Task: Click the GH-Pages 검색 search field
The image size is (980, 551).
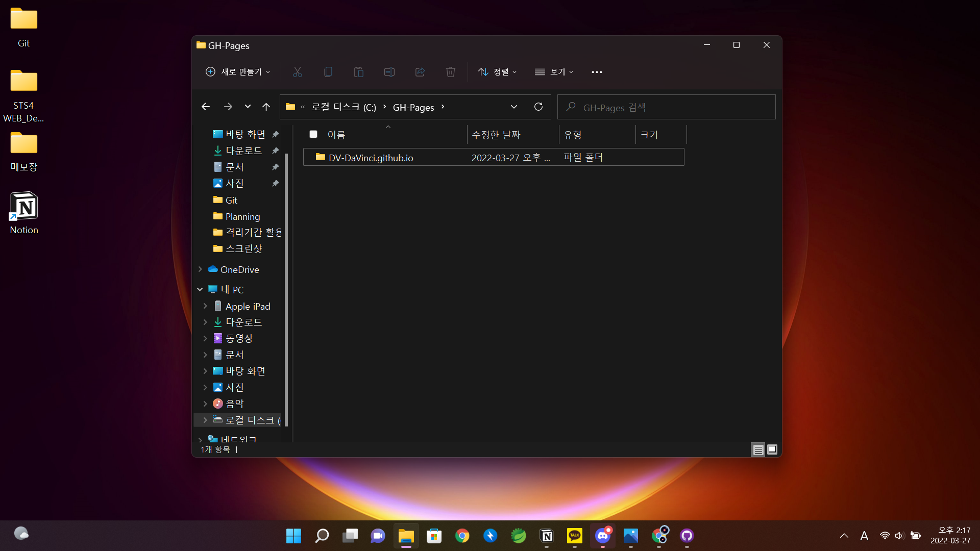Action: (x=674, y=107)
